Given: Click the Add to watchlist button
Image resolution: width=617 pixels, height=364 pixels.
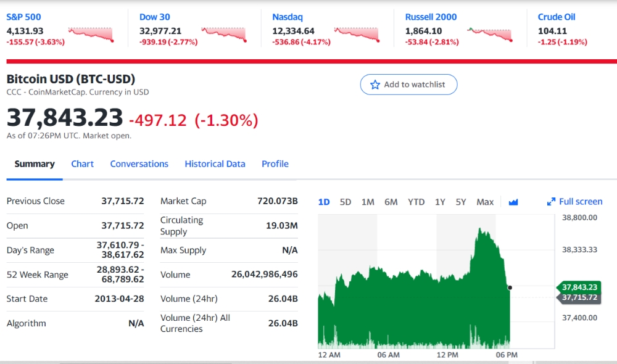Looking at the screenshot, I should click(408, 85).
